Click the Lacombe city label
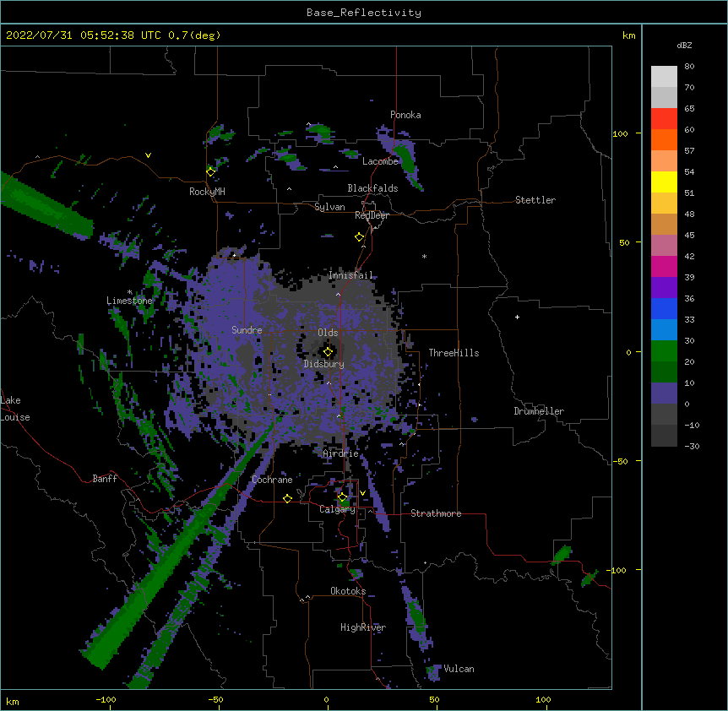The image size is (728, 711). point(380,161)
